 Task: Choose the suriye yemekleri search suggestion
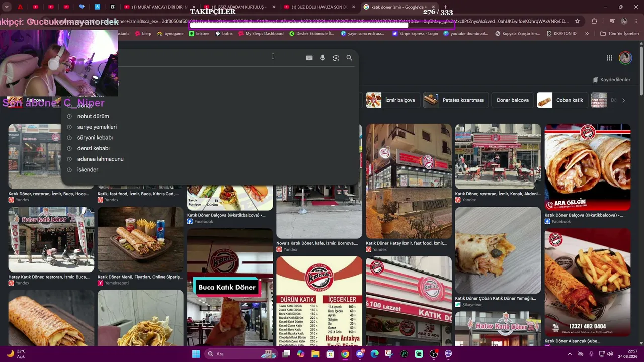pyautogui.click(x=97, y=127)
